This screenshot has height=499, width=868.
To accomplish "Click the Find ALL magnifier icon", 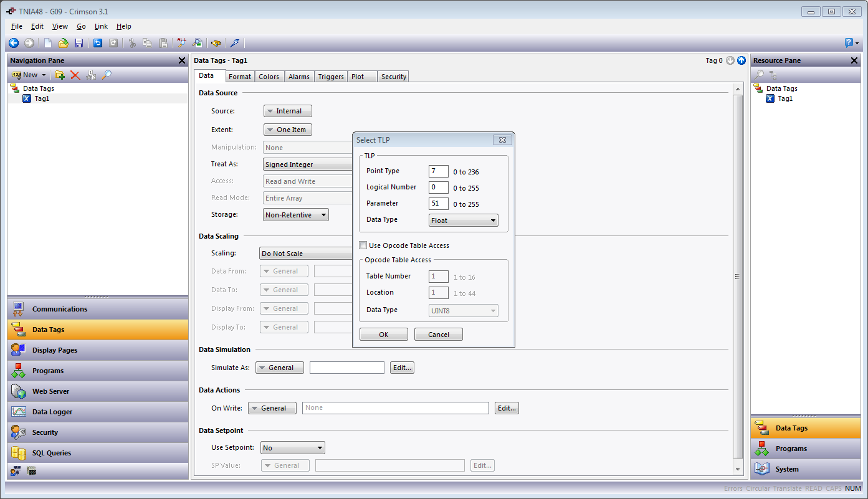I will click(x=182, y=43).
